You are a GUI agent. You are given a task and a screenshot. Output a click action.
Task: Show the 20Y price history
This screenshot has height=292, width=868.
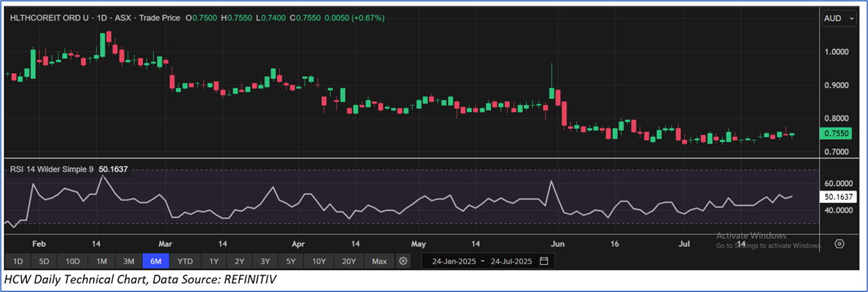(x=349, y=261)
